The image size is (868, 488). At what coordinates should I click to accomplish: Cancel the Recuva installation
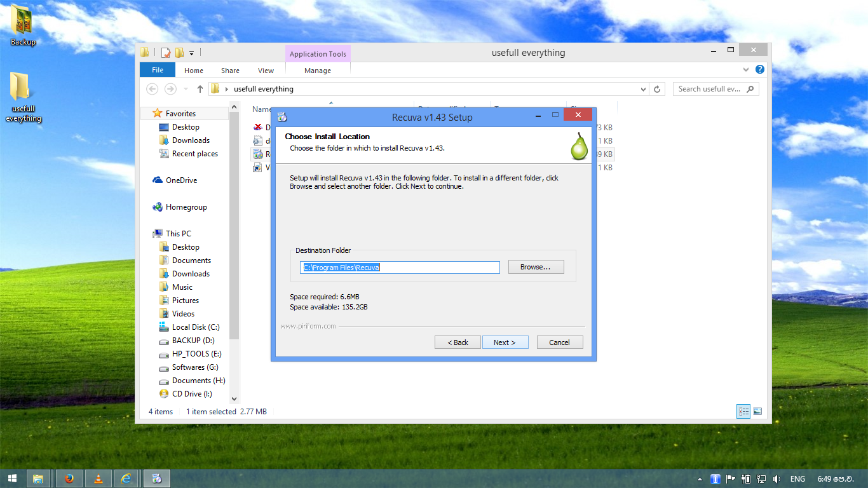[559, 342]
